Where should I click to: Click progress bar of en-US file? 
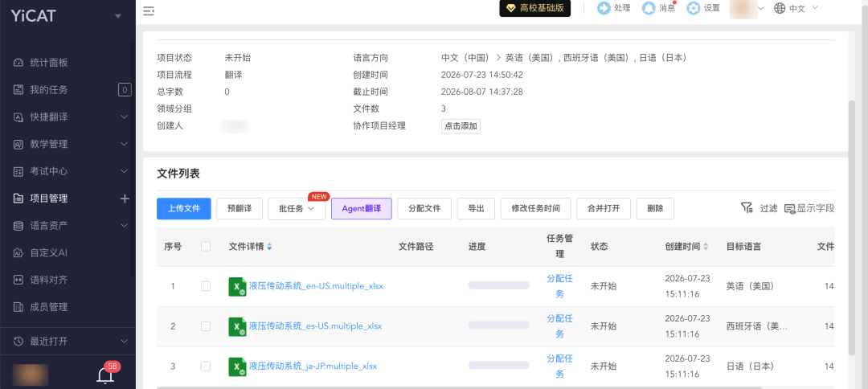(x=499, y=285)
